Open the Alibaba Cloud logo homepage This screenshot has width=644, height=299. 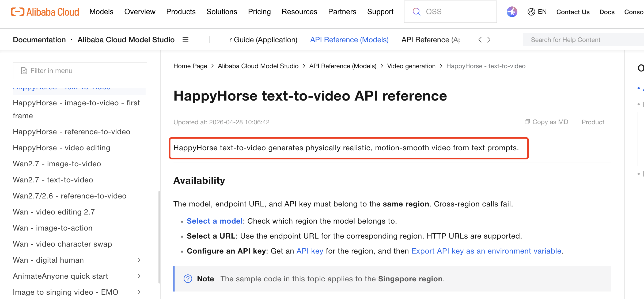coord(45,12)
